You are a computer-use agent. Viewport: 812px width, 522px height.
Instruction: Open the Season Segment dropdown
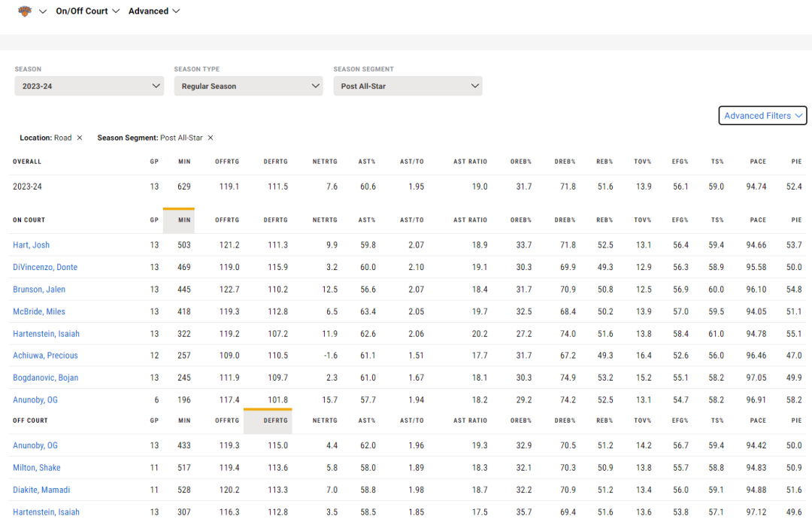click(x=408, y=86)
